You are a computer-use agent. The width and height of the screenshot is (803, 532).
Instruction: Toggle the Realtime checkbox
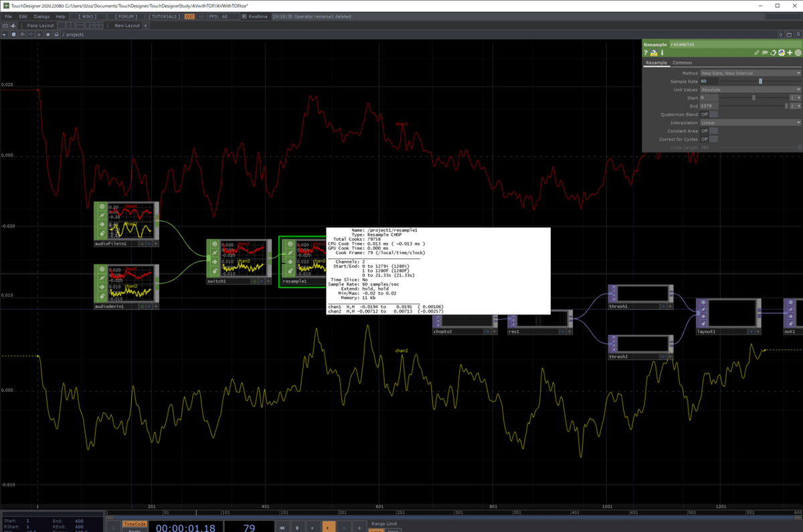pos(244,17)
